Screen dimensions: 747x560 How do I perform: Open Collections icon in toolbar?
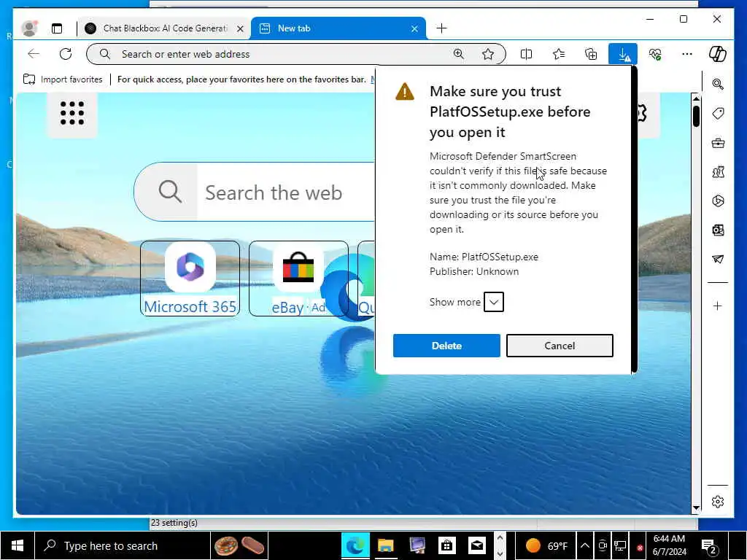pos(591,54)
